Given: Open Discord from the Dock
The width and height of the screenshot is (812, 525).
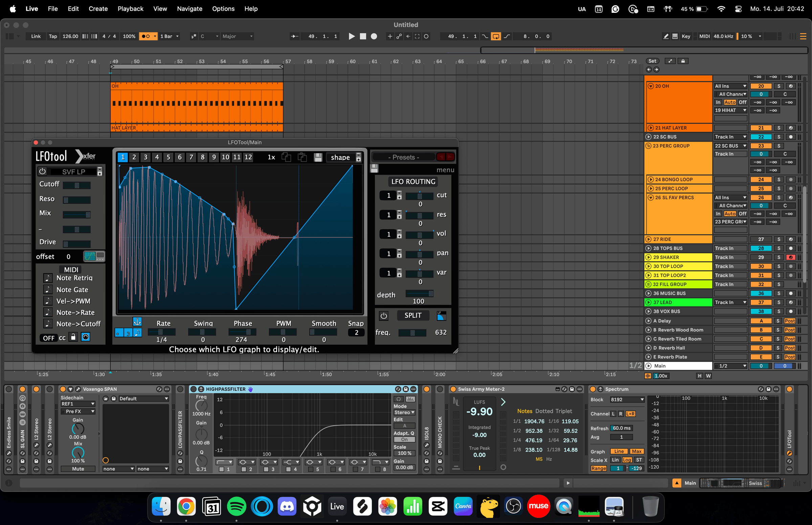Looking at the screenshot, I should pos(287,506).
